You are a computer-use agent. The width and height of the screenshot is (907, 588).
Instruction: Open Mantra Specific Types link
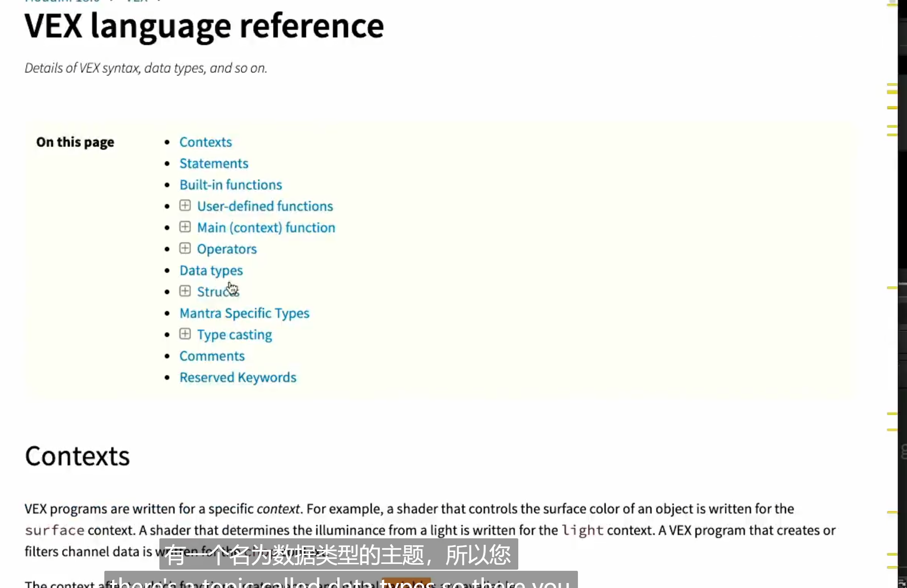(x=244, y=313)
